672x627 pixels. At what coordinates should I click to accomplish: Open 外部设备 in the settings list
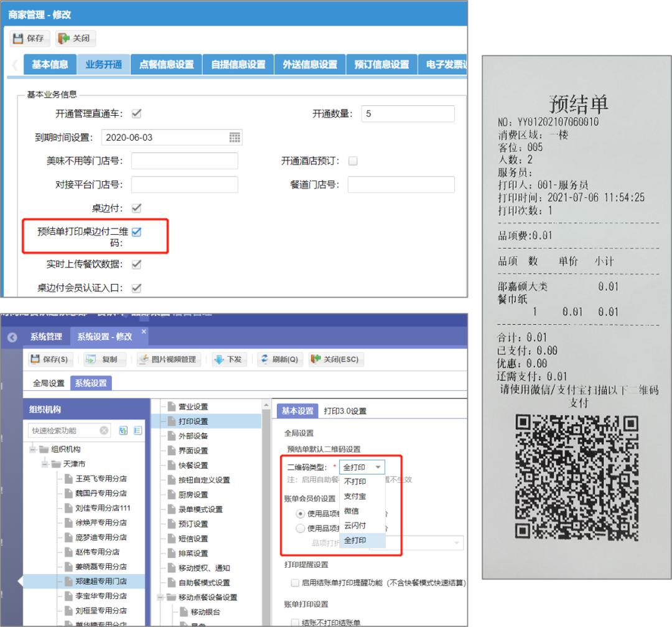[x=193, y=436]
